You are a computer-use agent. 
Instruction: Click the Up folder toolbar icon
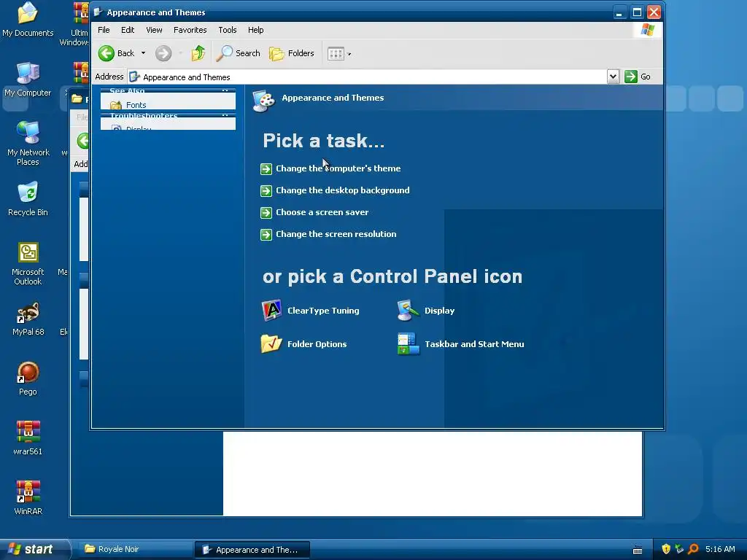[x=198, y=53]
